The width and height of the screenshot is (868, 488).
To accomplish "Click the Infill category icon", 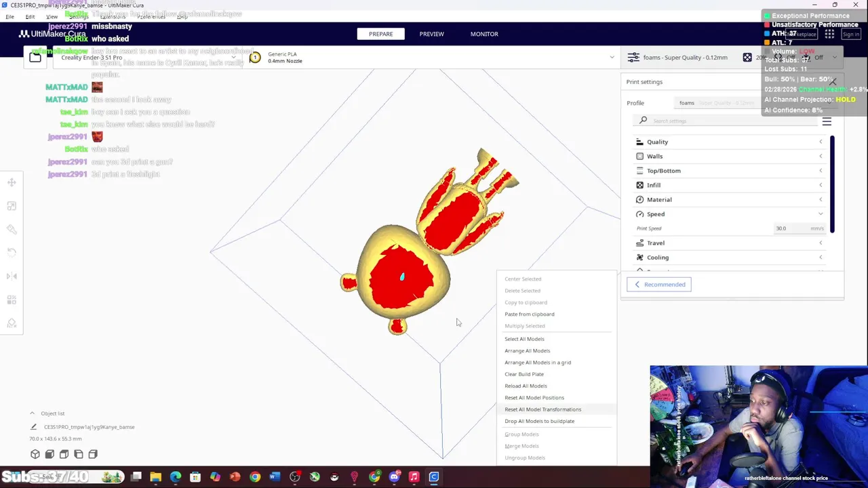I will click(x=639, y=185).
